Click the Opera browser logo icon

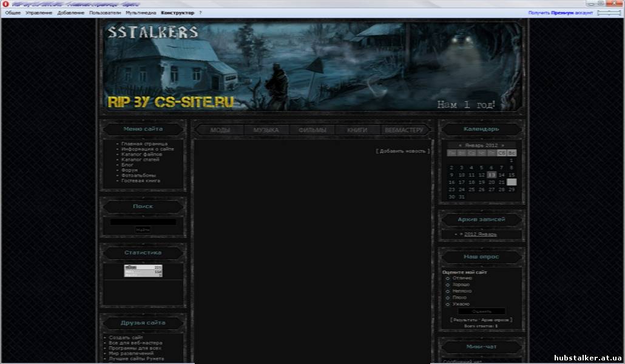point(5,4)
